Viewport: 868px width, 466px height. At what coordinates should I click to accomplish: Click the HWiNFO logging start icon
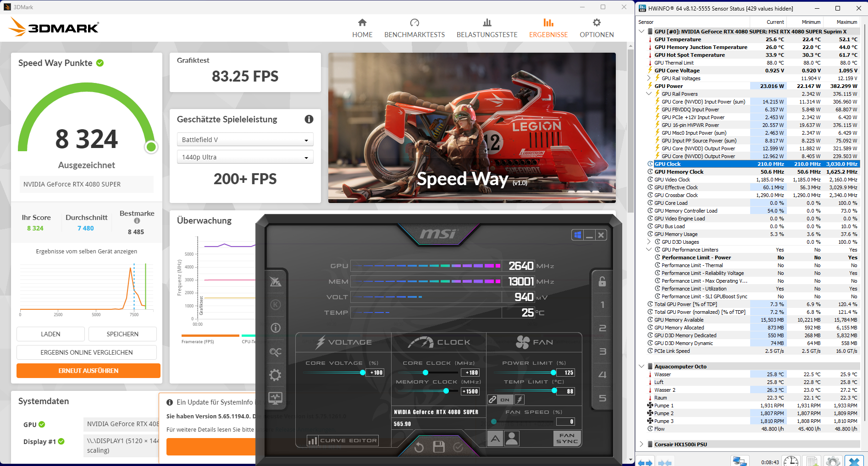pyautogui.click(x=812, y=461)
